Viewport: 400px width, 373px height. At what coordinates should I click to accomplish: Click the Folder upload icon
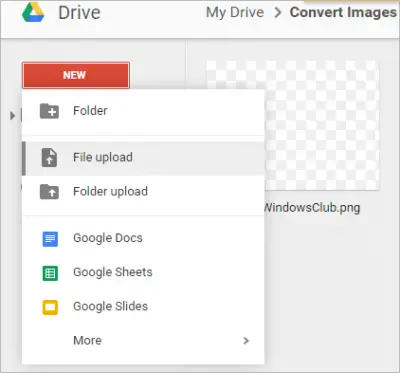click(x=49, y=192)
